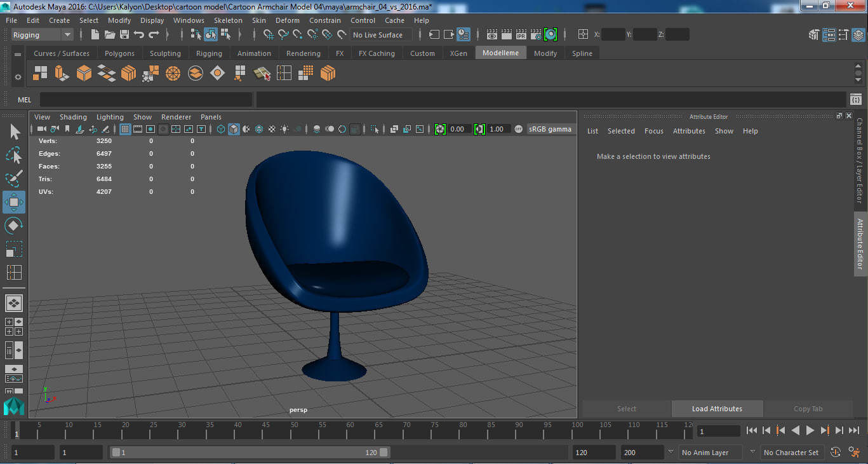The width and height of the screenshot is (868, 464).
Task: Expand the Lighting viewport menu
Action: (110, 117)
